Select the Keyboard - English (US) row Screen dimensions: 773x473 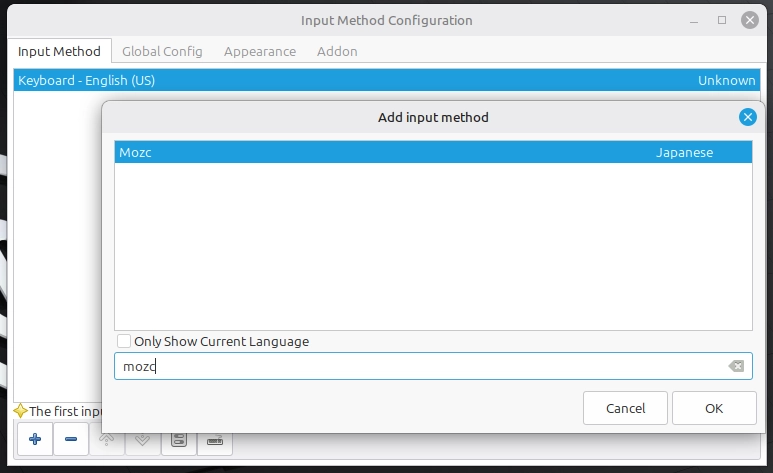387,80
